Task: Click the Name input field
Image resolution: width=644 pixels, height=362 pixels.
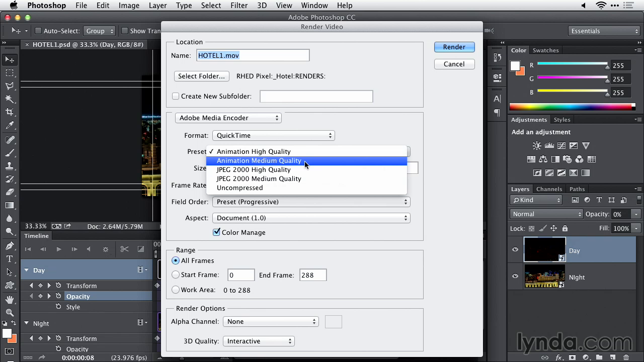Action: coord(253,55)
